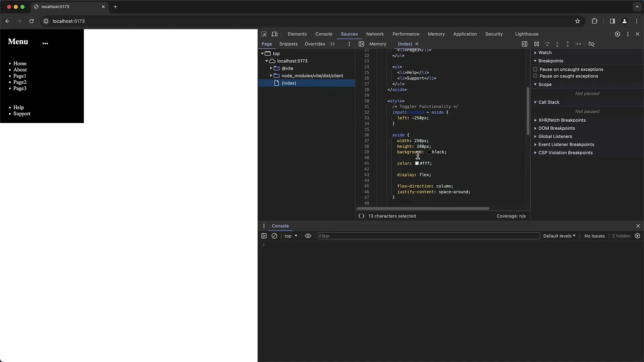
Task: Switch to the Performance tab
Action: tap(406, 34)
